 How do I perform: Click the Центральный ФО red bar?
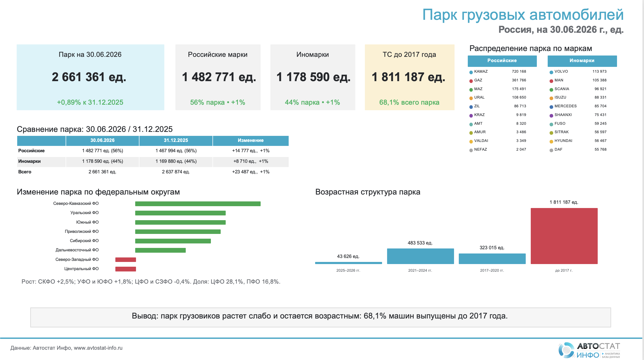point(126,269)
